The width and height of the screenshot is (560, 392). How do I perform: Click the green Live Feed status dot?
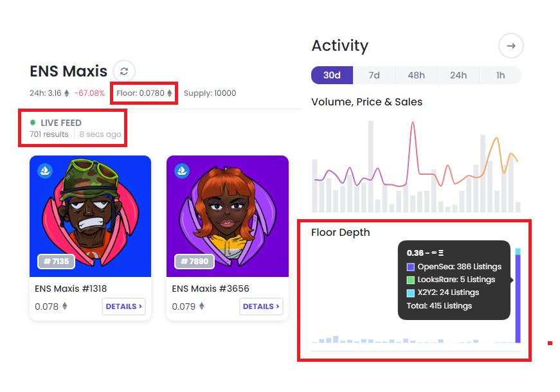[x=33, y=123]
